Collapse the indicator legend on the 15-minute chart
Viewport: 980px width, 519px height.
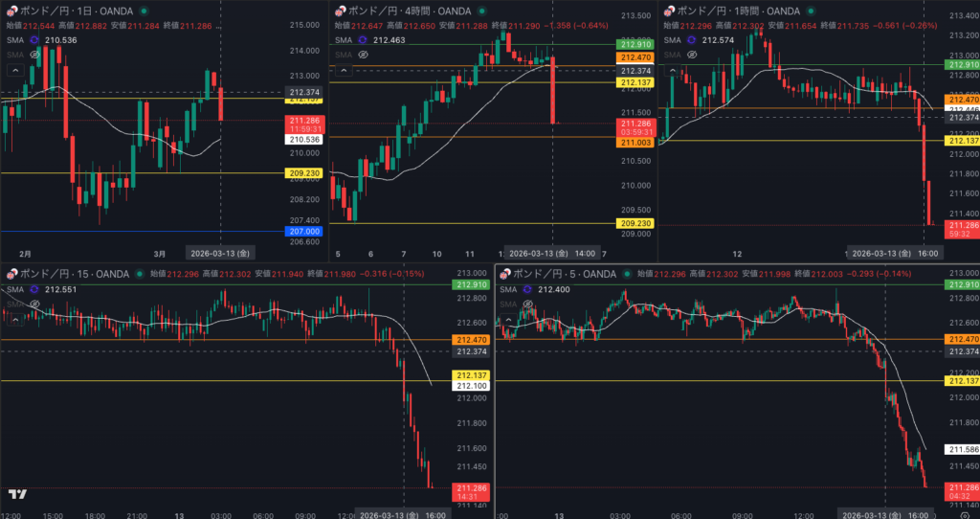pos(13,320)
